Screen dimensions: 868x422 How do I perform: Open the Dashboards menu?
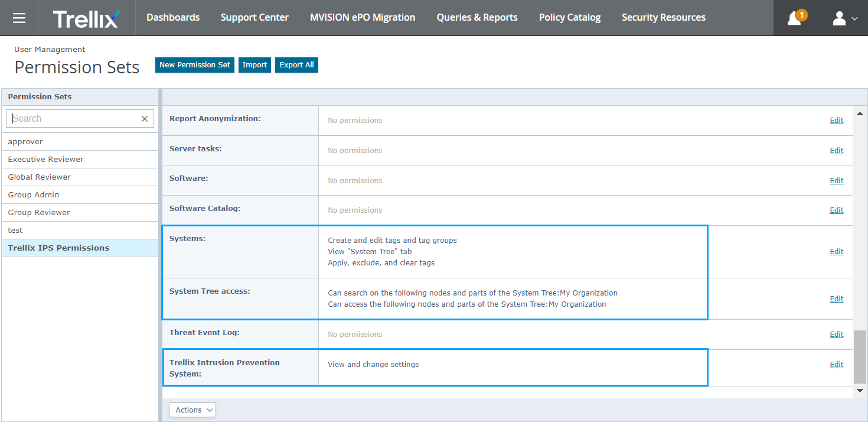tap(173, 18)
